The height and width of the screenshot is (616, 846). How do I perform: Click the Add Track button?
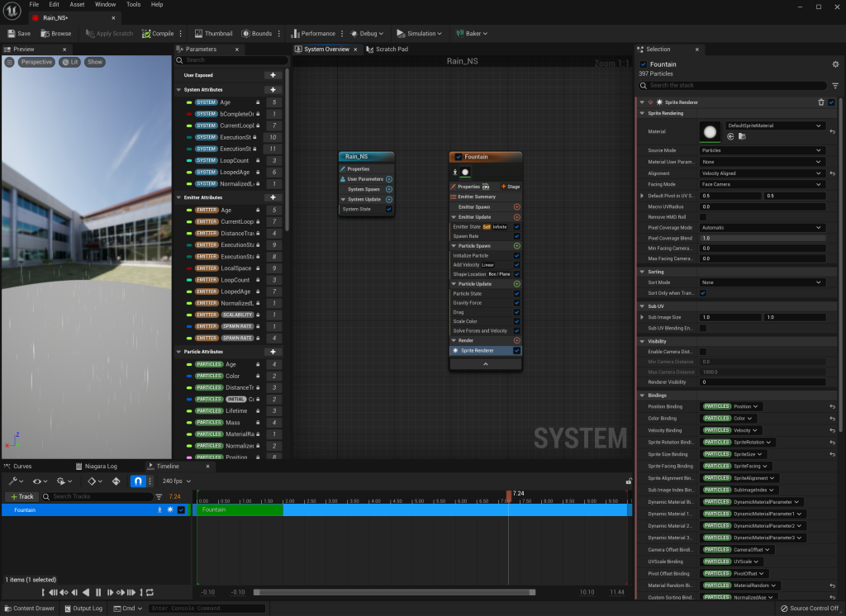[21, 496]
